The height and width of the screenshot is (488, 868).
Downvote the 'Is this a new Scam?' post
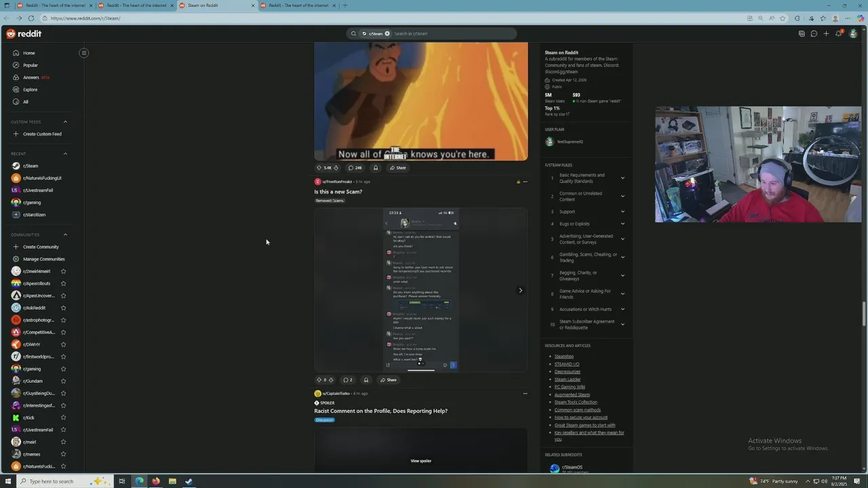pos(331,380)
